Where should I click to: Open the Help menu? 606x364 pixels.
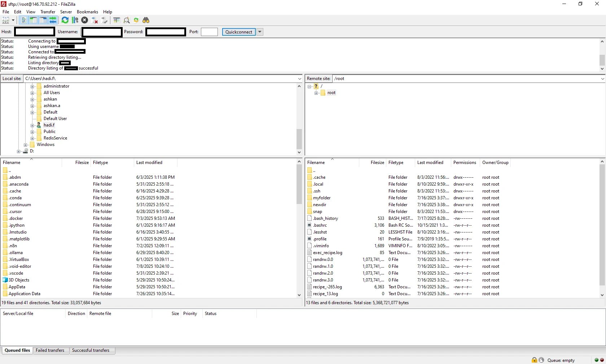[107, 12]
